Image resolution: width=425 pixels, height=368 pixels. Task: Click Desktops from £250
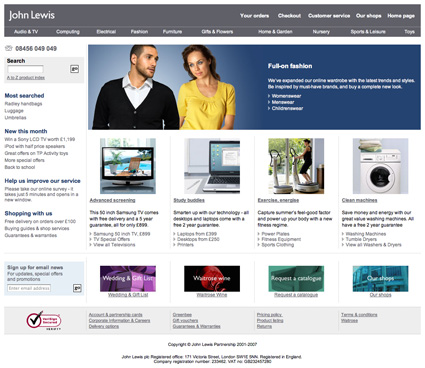198,239
